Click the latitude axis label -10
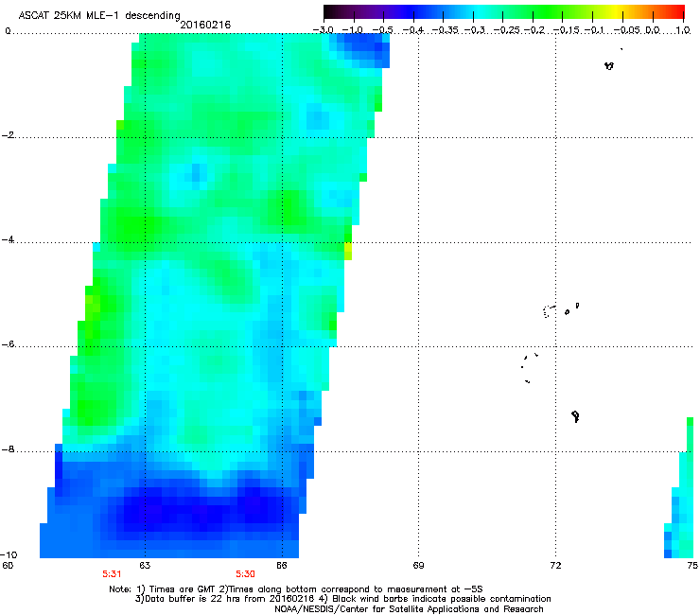700x615 pixels. click(9, 554)
